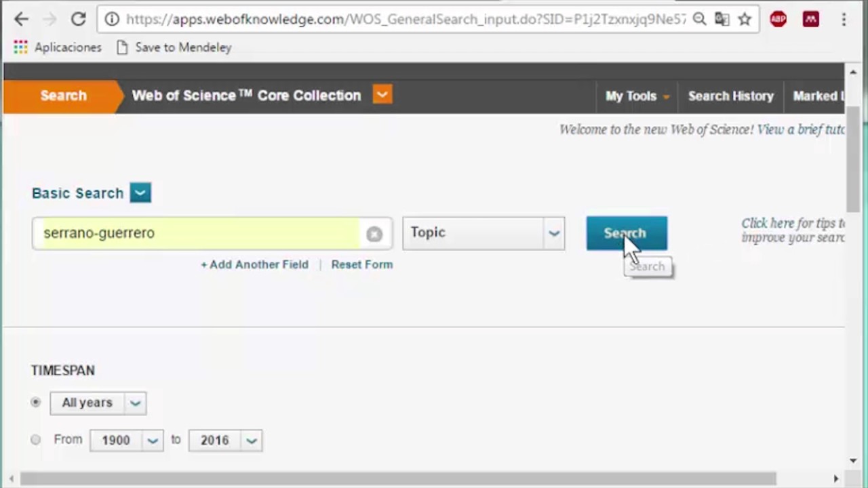The width and height of the screenshot is (868, 488).
Task: Click the Mendeley extension icon
Action: pos(810,19)
